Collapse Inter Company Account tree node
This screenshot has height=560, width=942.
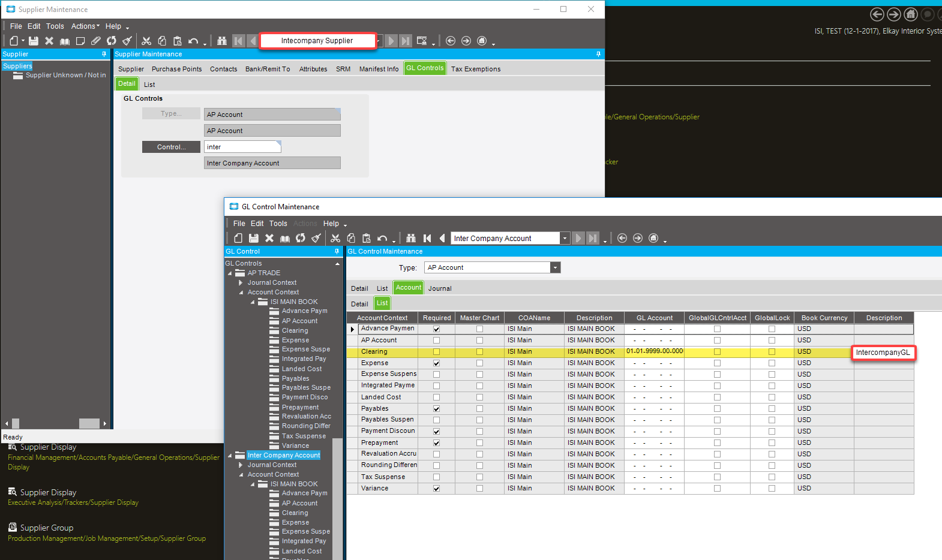click(x=230, y=456)
